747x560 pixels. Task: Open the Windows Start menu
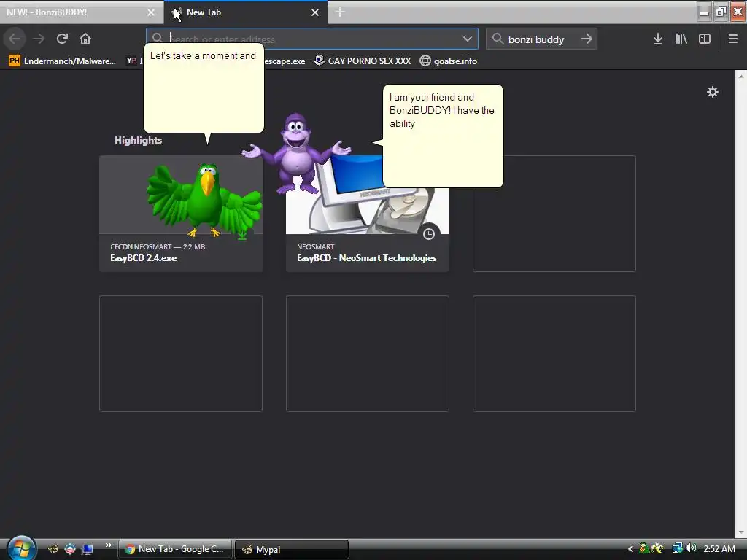[21, 548]
